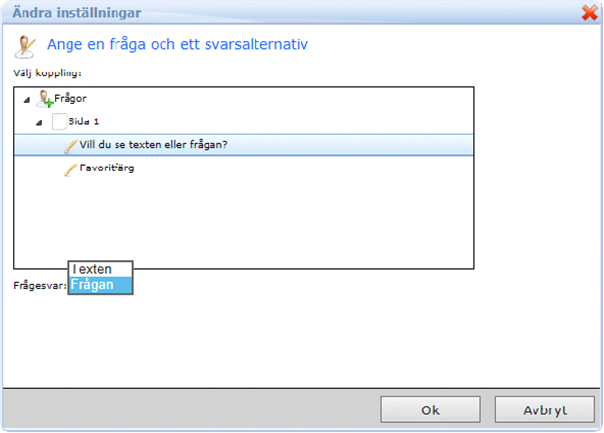Collapse the Frågor tree node
Image resolution: width=604 pixels, height=433 pixels.
25,100
